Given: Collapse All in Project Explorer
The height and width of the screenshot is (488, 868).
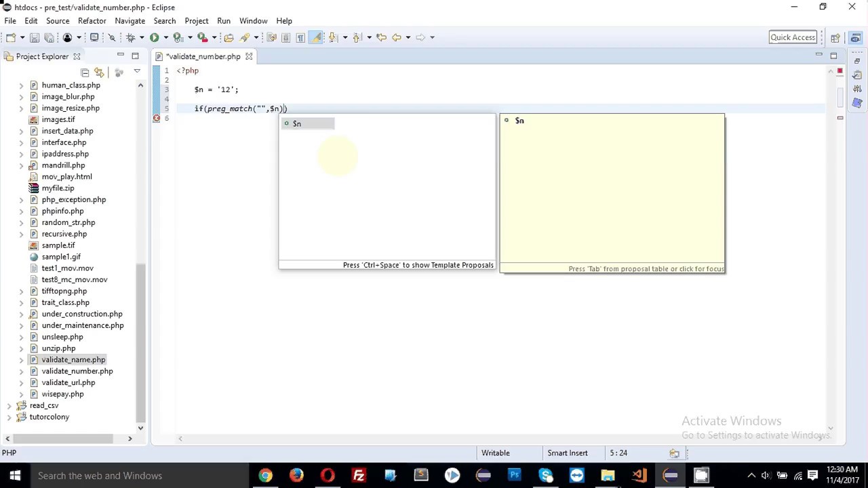Looking at the screenshot, I should [85, 72].
